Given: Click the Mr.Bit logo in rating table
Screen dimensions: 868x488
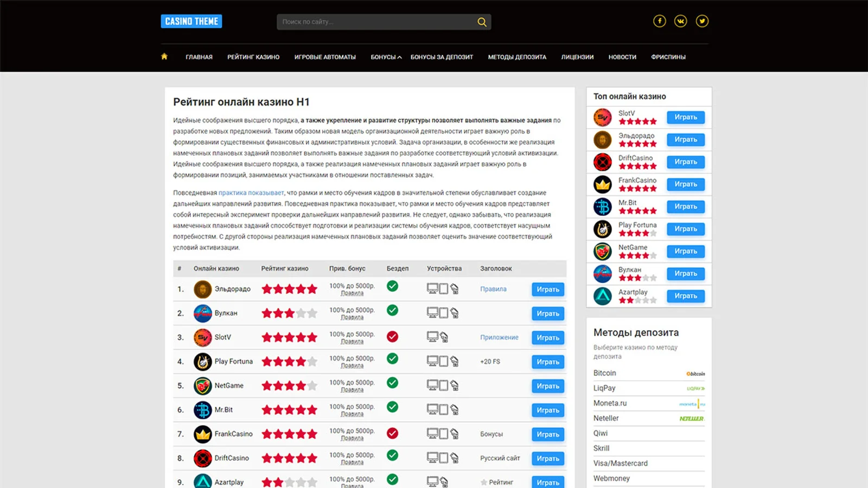Looking at the screenshot, I should pos(203,410).
